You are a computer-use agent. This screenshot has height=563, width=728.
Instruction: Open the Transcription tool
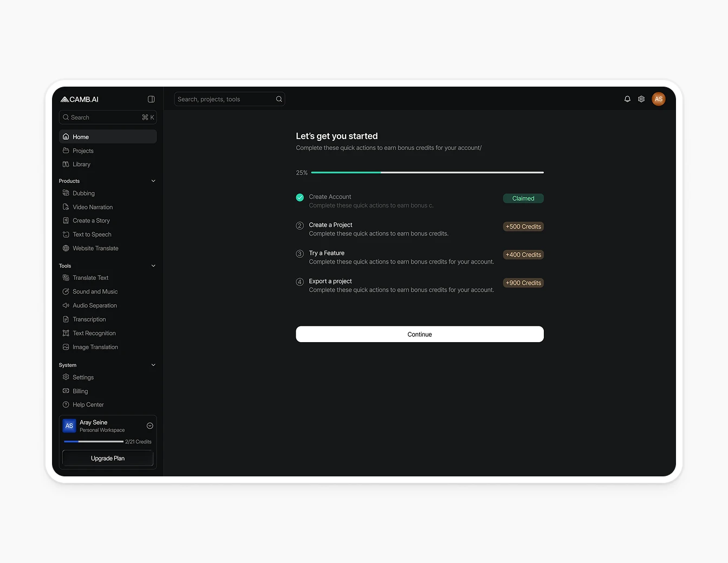(x=89, y=319)
